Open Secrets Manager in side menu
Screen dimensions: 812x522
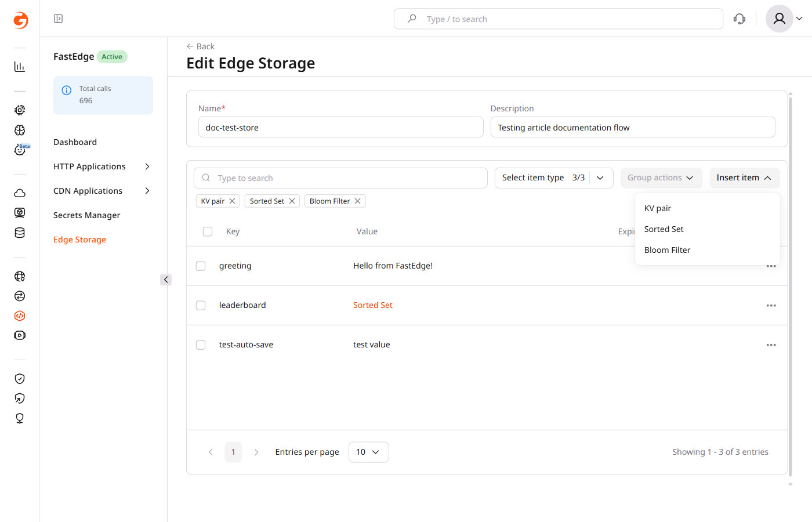tap(86, 215)
